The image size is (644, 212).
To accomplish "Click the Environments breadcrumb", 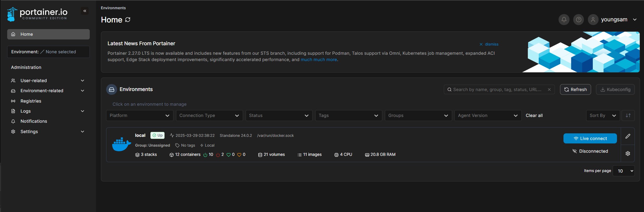I will point(113,8).
